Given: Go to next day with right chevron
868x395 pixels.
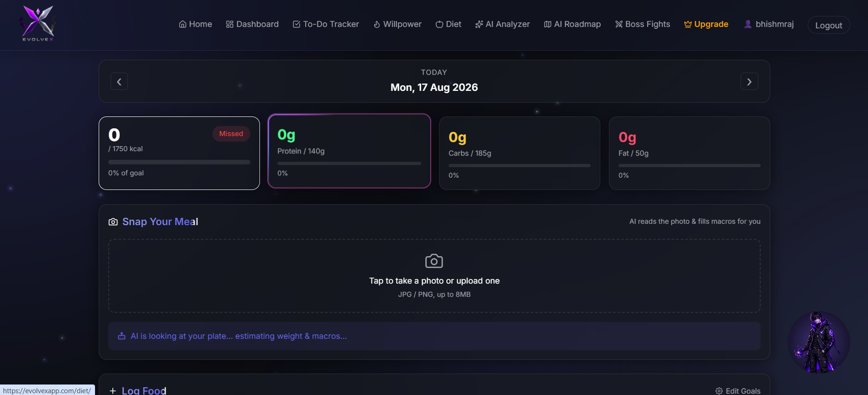Looking at the screenshot, I should coord(749,82).
